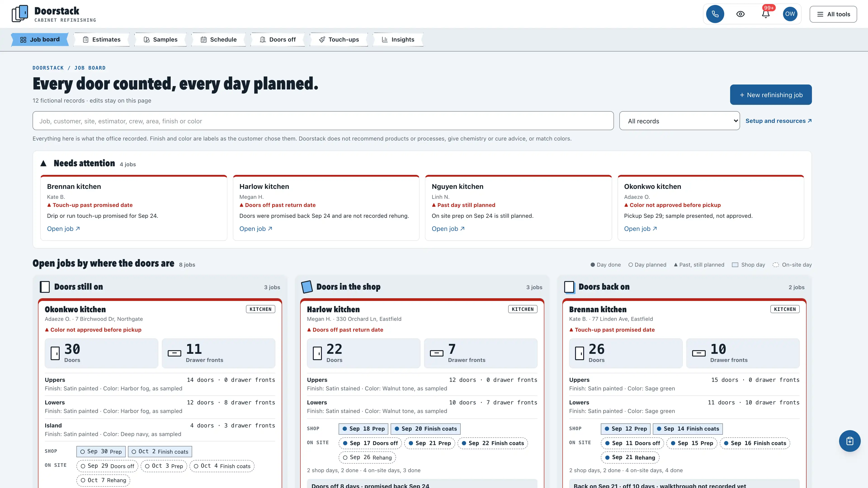Open job link for Harlow kitchen
The width and height of the screenshot is (868, 488).
[x=256, y=229]
